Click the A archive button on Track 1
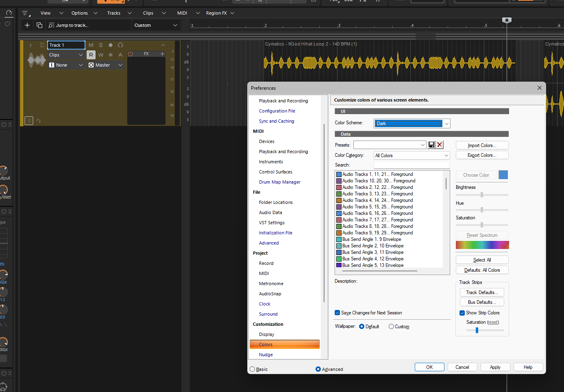564x392 pixels. click(x=120, y=55)
